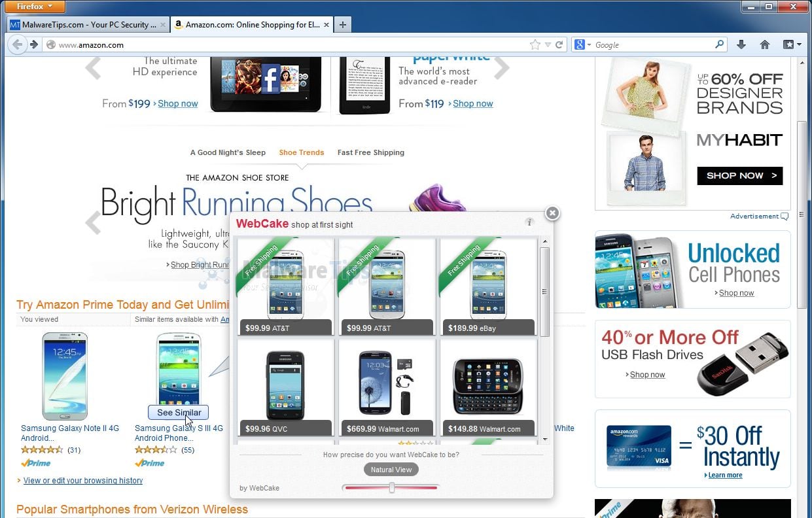
Task: Show previous slide in the Kindle carousel
Action: click(93, 67)
